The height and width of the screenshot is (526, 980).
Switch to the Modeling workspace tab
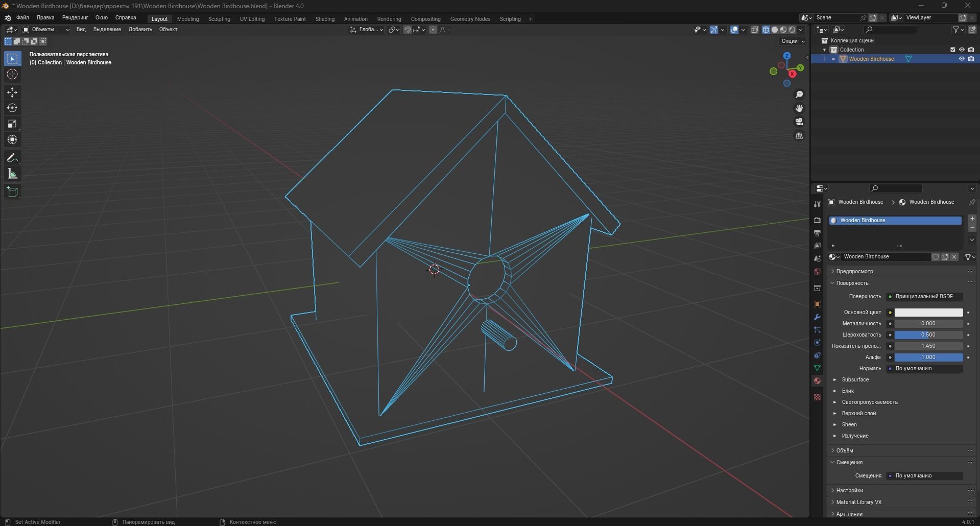188,19
